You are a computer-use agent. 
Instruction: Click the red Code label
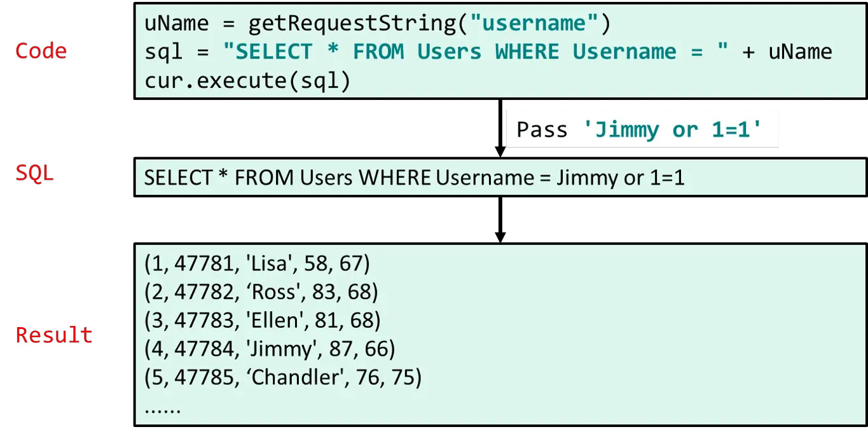tap(41, 51)
